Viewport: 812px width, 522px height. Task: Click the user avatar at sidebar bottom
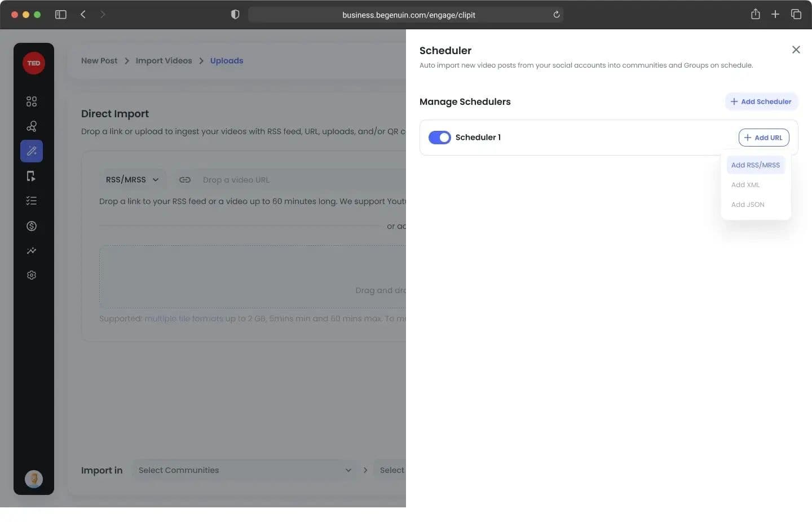click(34, 479)
